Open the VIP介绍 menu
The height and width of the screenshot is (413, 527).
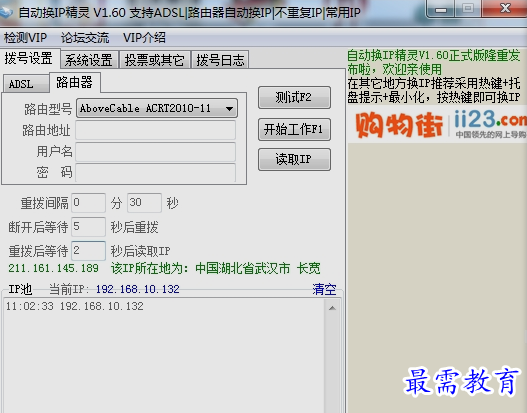pyautogui.click(x=144, y=38)
